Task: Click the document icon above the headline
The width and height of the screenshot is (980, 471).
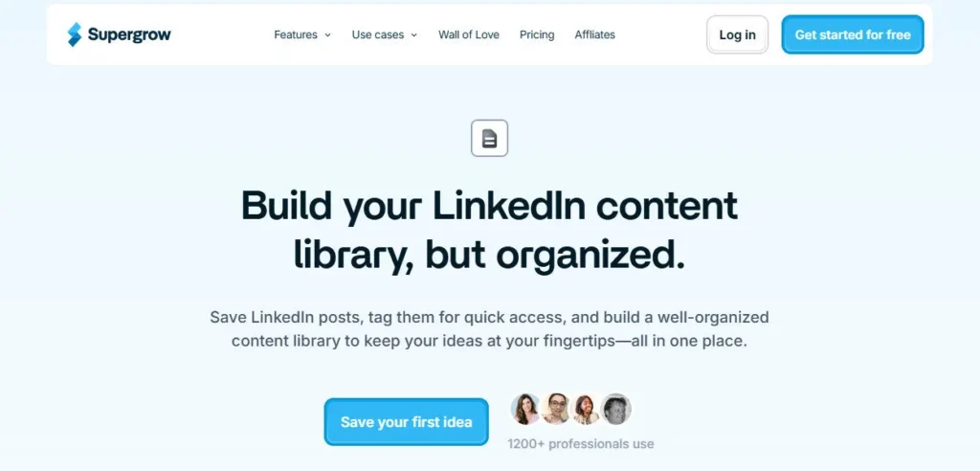Action: click(x=490, y=139)
